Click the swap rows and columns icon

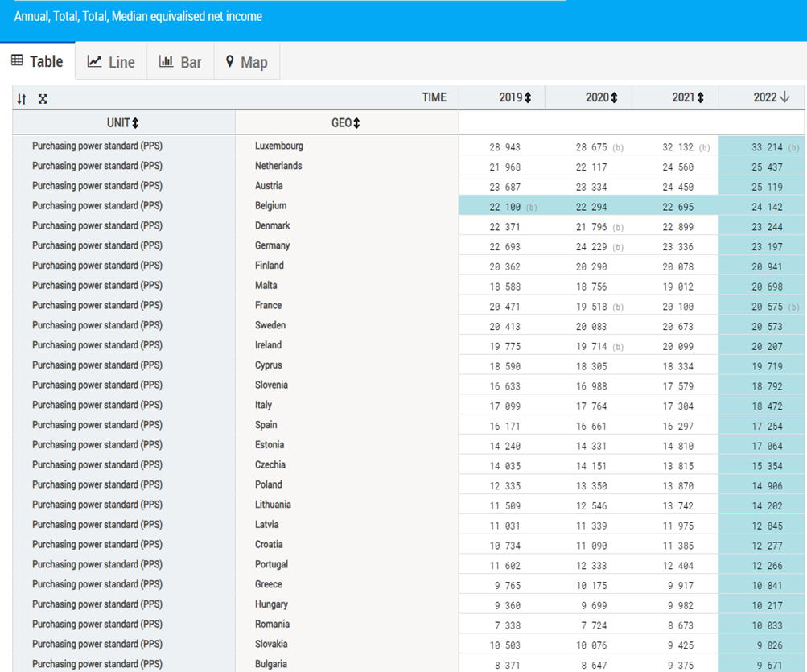22,99
